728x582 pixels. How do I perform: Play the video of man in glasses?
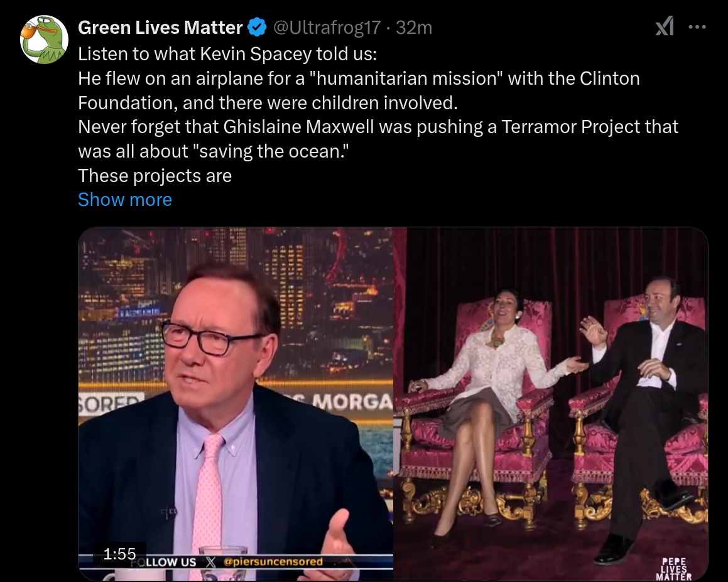pyautogui.click(x=236, y=403)
